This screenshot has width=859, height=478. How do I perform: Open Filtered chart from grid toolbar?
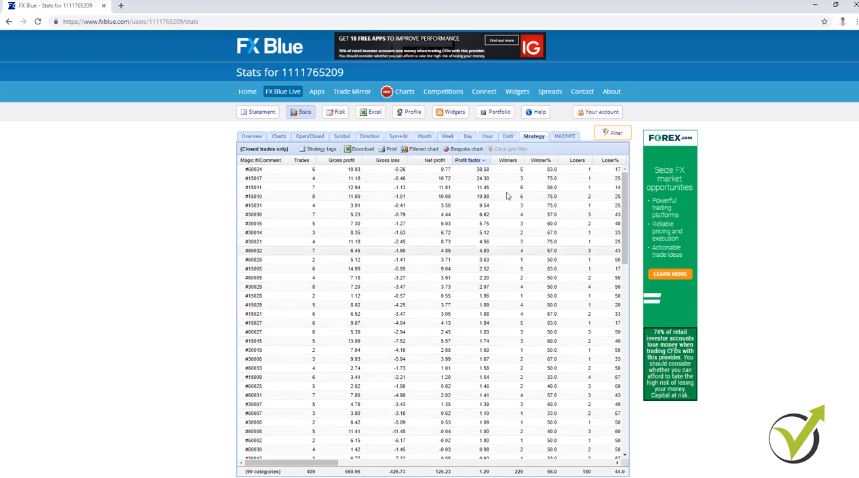coord(420,149)
